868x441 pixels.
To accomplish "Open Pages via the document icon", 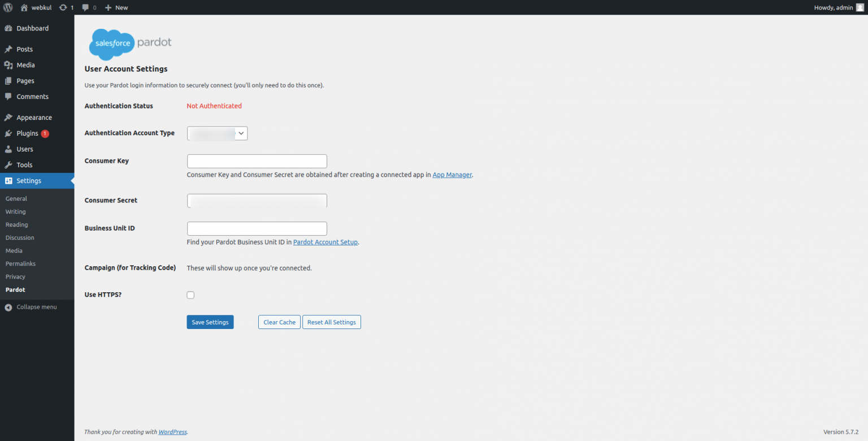I will 9,80.
